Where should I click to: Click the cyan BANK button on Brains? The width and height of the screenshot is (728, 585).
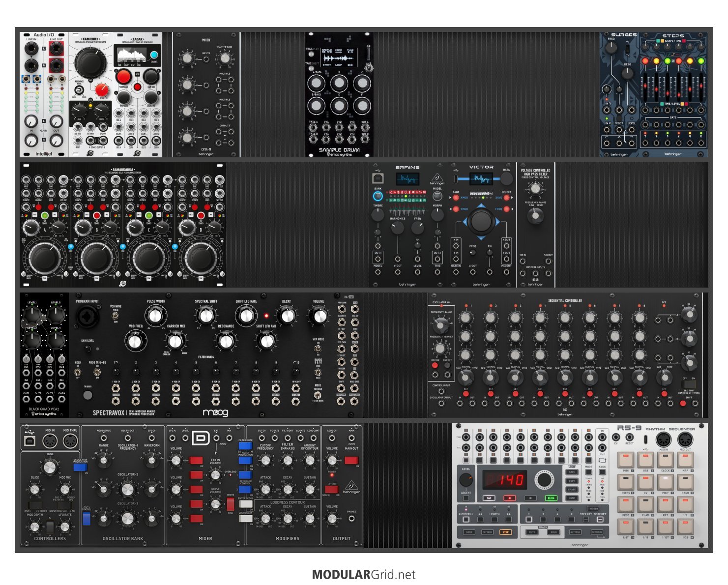point(378,196)
